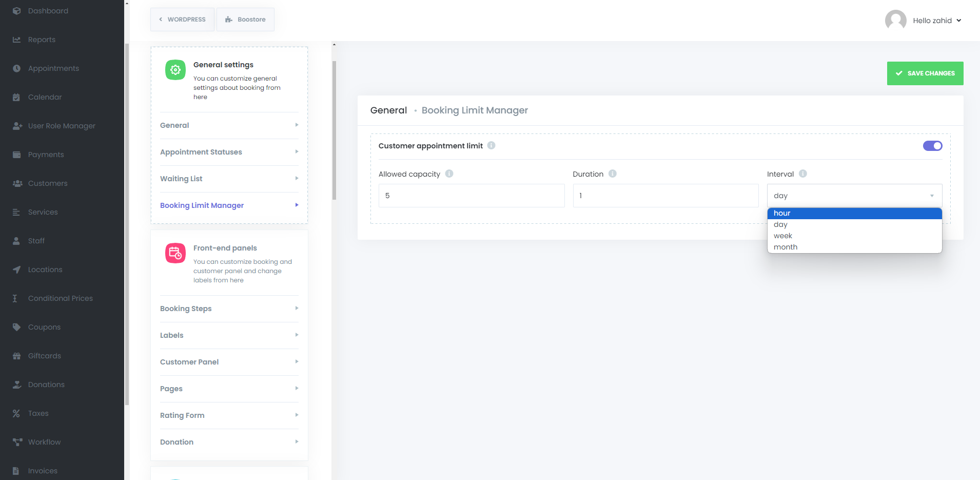Click the info icon next to Allowed capacity
980x480 pixels.
449,174
